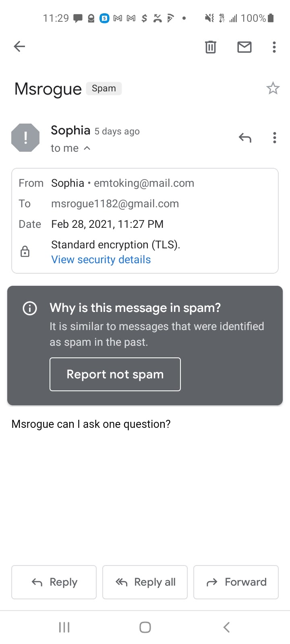Tap the Reply all button

pos(145,582)
